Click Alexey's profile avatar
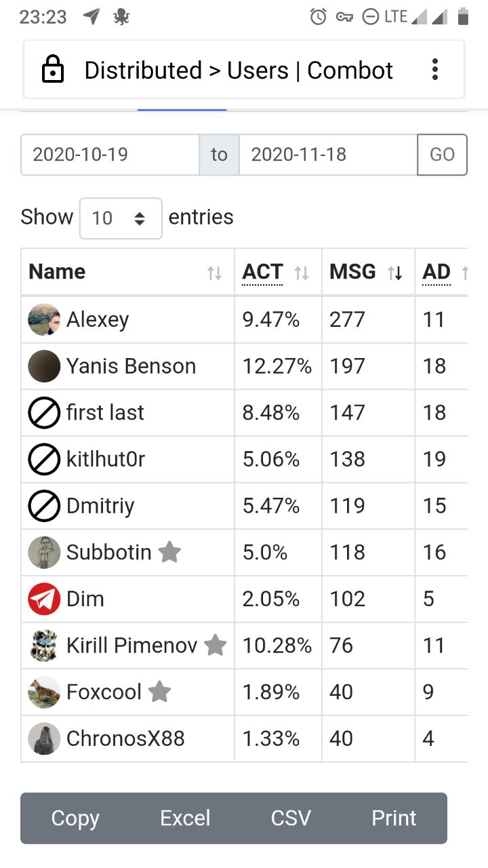 click(44, 319)
